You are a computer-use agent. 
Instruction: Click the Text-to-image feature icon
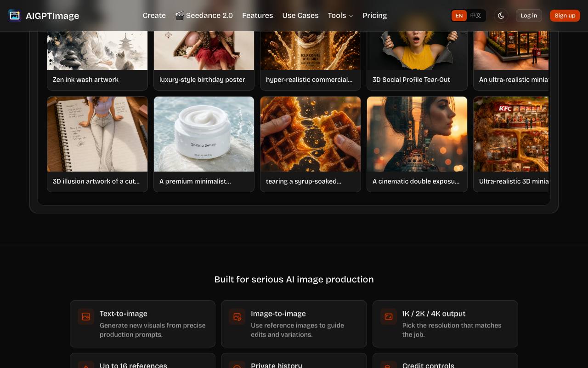(x=86, y=316)
